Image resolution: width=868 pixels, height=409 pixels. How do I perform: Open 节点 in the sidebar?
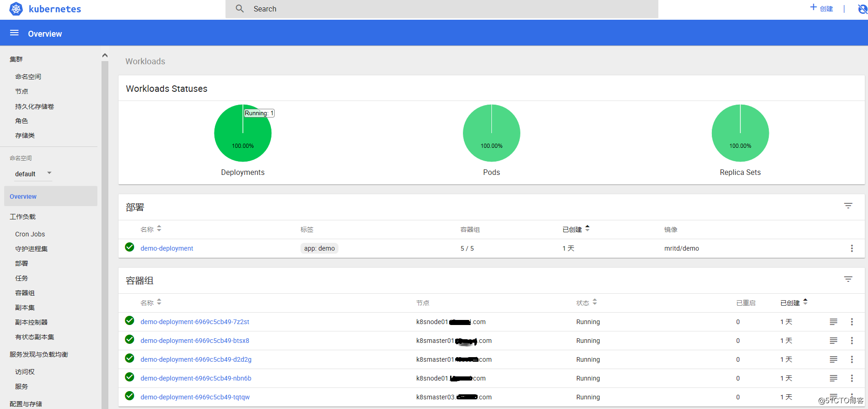22,91
